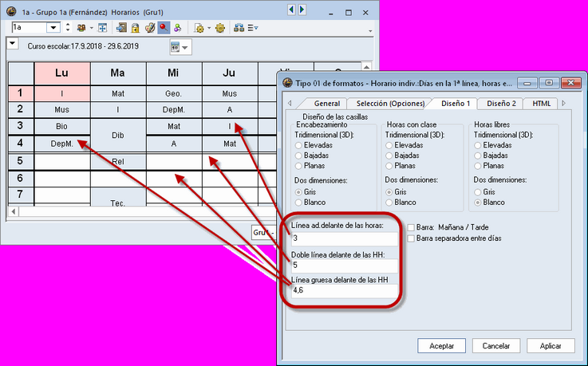The height and width of the screenshot is (366, 588).
Task: Click the paint palette colors icon
Action: click(150, 28)
